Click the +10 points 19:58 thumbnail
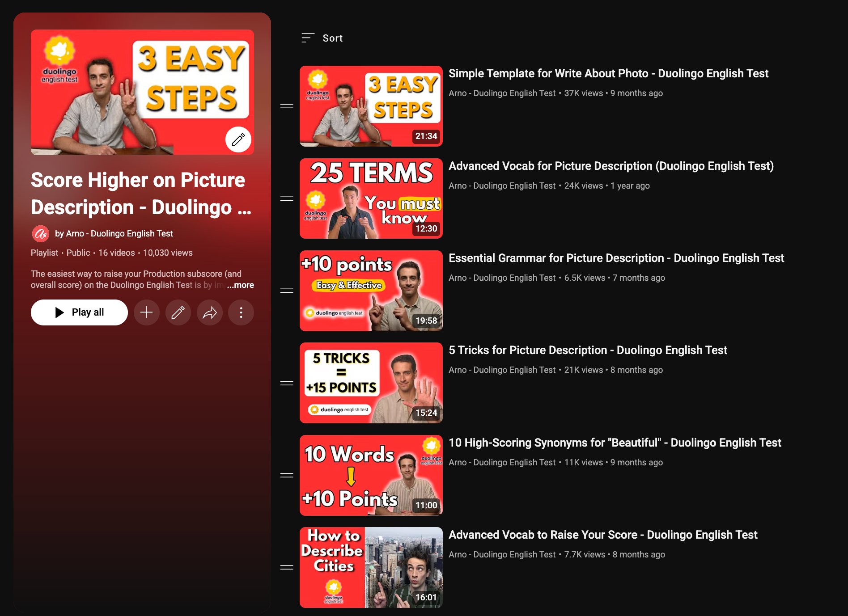 (x=371, y=291)
